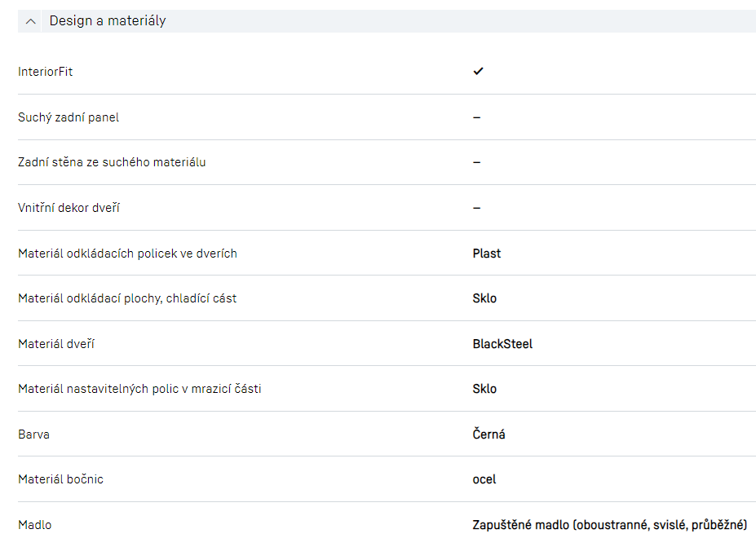
Task: Click the Suchý zadní panel label
Action: pyautogui.click(x=69, y=117)
